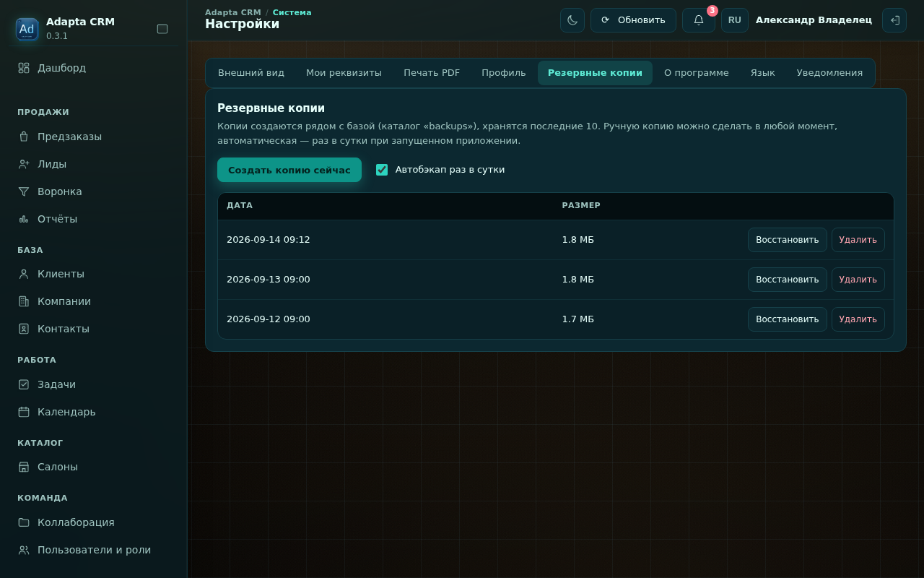Click the Календарь calendar icon
Screen dimensions: 924x578
pos(24,412)
